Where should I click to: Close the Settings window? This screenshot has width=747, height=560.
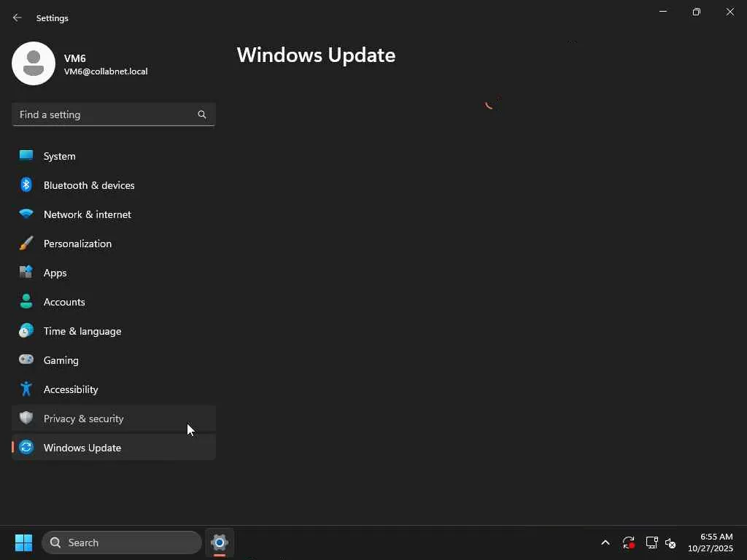click(x=729, y=12)
